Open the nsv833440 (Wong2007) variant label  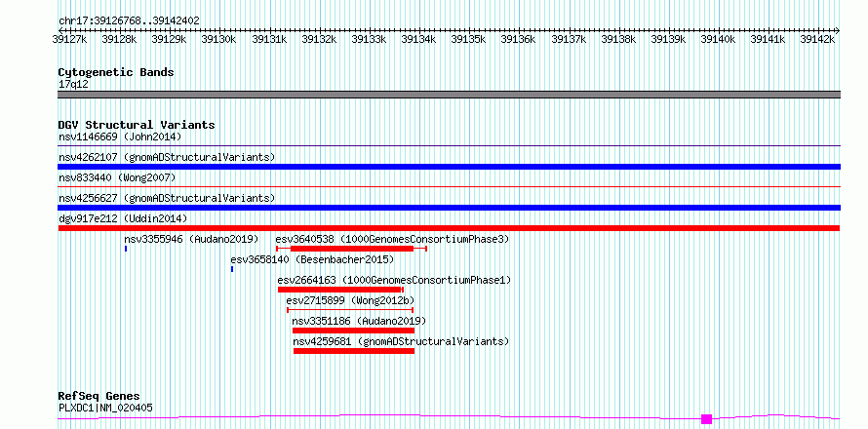click(117, 177)
